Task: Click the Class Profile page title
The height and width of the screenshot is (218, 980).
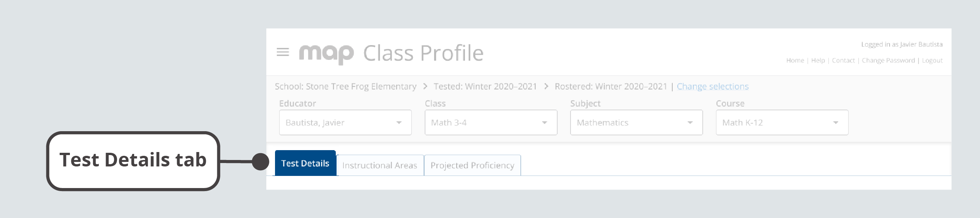Action: [423, 53]
